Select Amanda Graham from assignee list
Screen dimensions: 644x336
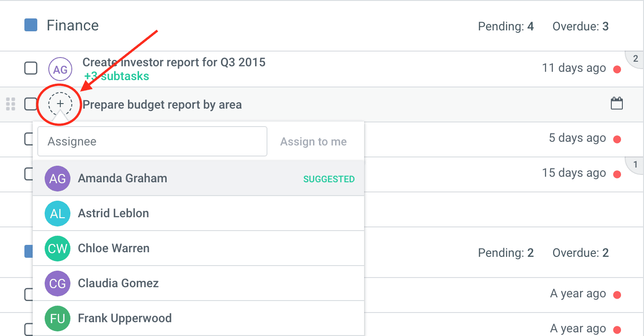click(x=122, y=179)
